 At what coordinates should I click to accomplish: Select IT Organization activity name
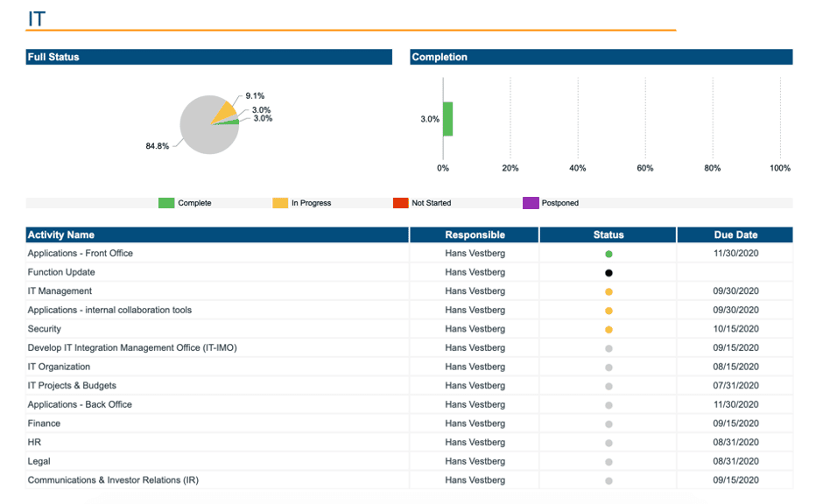[59, 366]
